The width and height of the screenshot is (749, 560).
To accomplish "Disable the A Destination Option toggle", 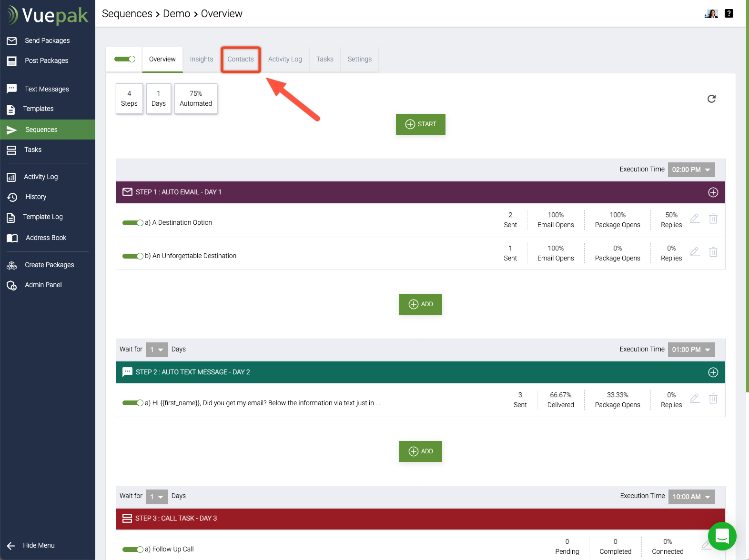I will pos(132,223).
